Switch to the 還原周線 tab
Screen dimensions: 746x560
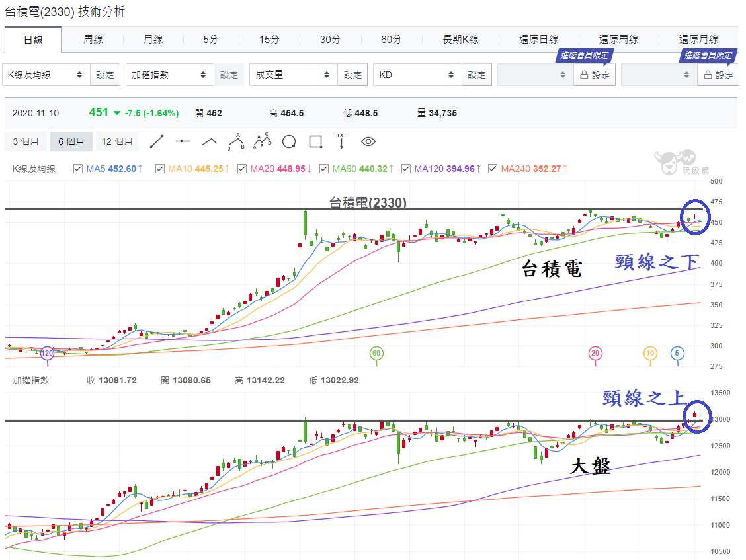pyautogui.click(x=618, y=40)
